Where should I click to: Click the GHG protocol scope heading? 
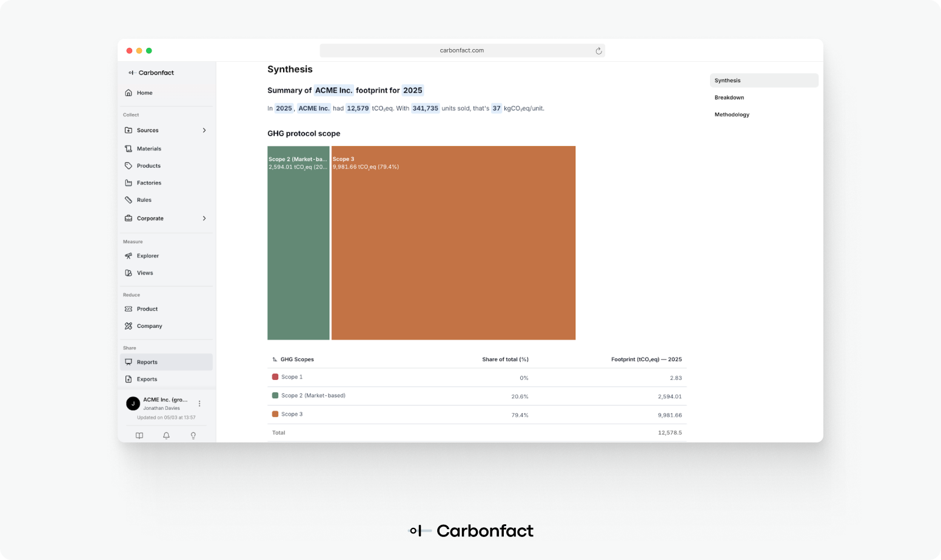[x=304, y=133]
